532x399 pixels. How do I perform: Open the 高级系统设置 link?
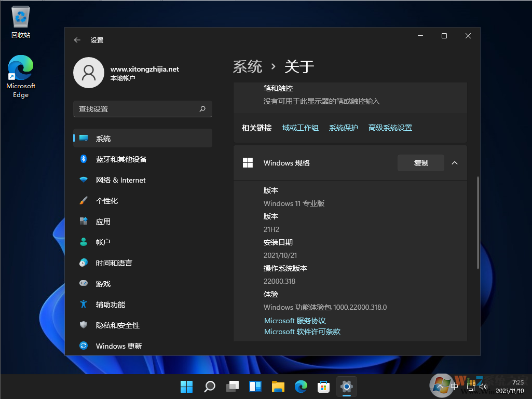click(390, 127)
